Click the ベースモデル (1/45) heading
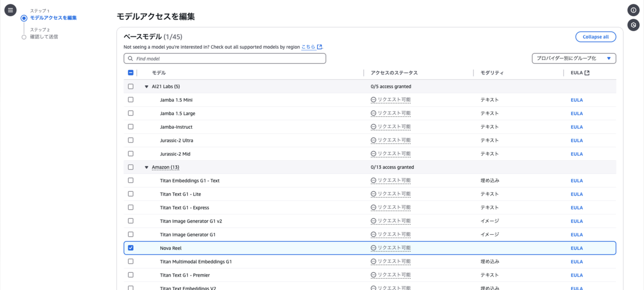The image size is (644, 290). pyautogui.click(x=153, y=36)
